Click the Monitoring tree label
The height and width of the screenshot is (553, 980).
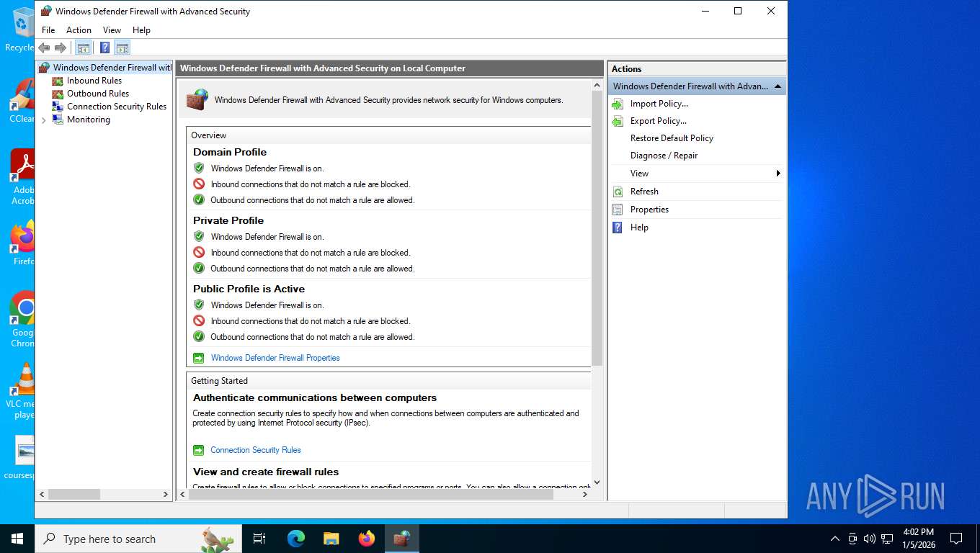point(89,120)
